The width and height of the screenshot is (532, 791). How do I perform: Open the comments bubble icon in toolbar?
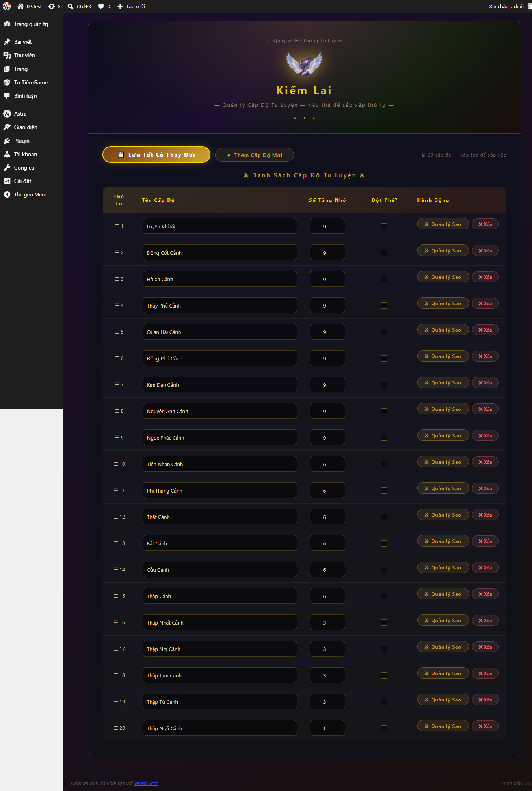pyautogui.click(x=101, y=6)
